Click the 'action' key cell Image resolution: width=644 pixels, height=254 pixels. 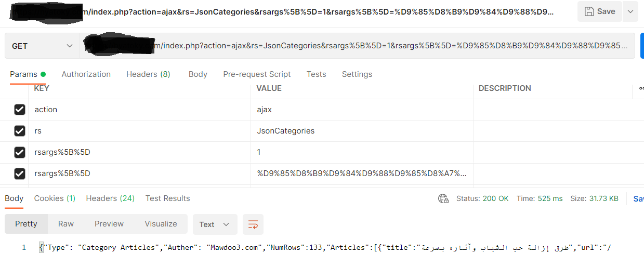(139, 110)
